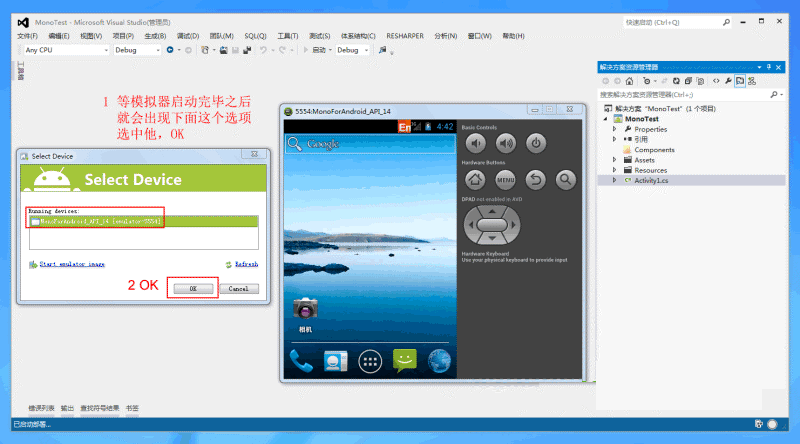The height and width of the screenshot is (444, 800).
Task: Select the solution 'MonoTest' root node
Action: click(665, 109)
